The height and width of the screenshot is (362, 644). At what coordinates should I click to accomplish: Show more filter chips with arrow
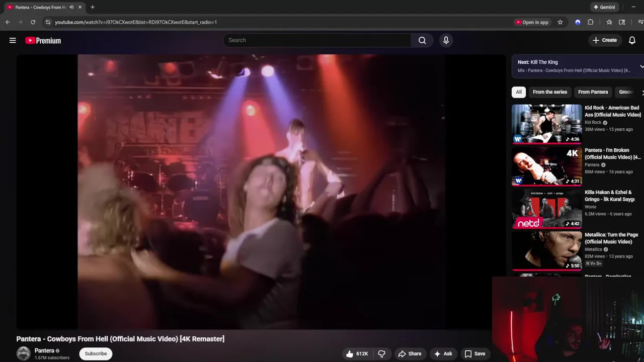pos(642,93)
